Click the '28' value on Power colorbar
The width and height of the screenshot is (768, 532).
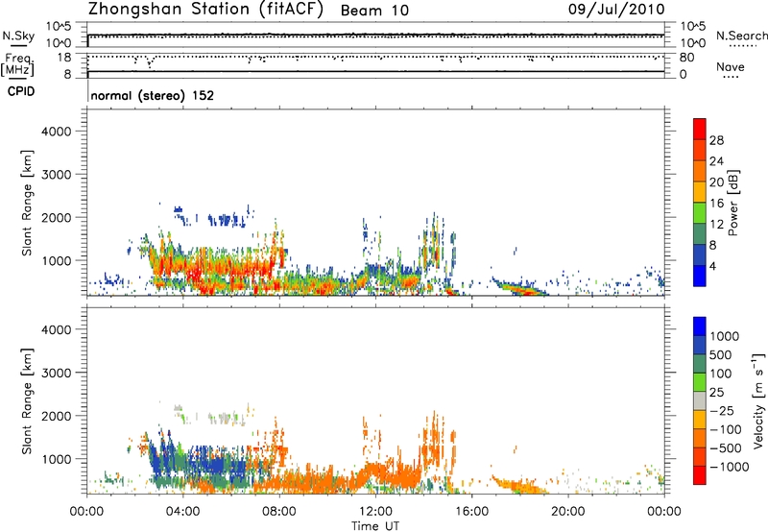(x=716, y=140)
